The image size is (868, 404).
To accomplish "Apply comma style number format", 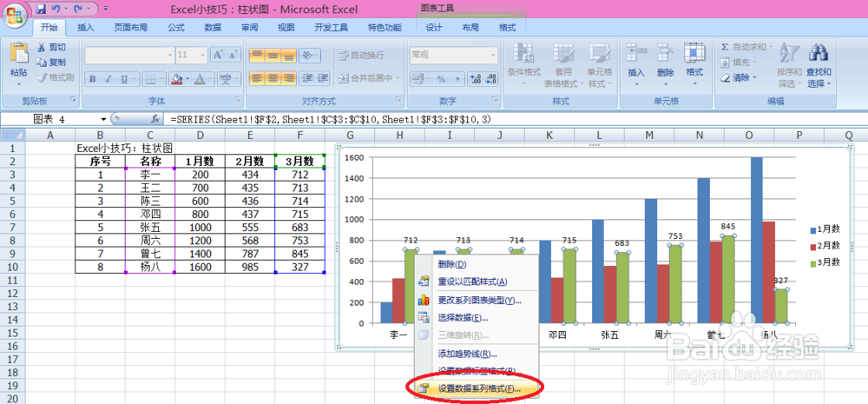I will coord(457,79).
